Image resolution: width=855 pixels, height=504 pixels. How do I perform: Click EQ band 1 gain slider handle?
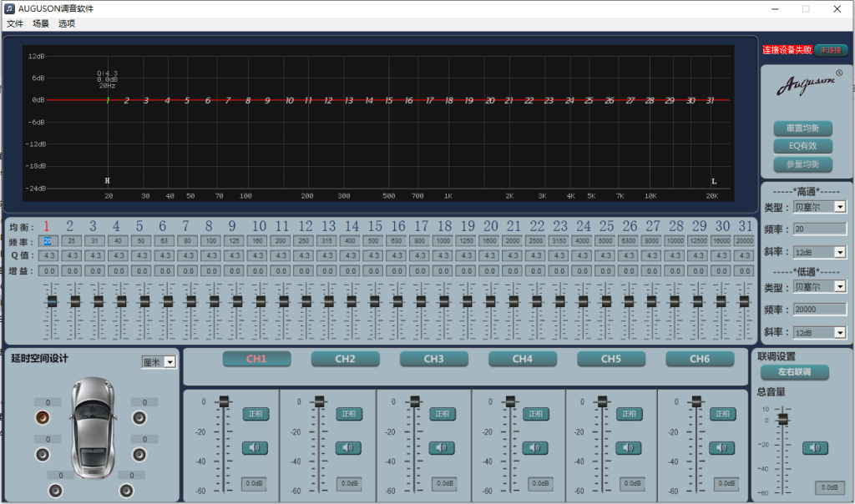click(x=52, y=301)
